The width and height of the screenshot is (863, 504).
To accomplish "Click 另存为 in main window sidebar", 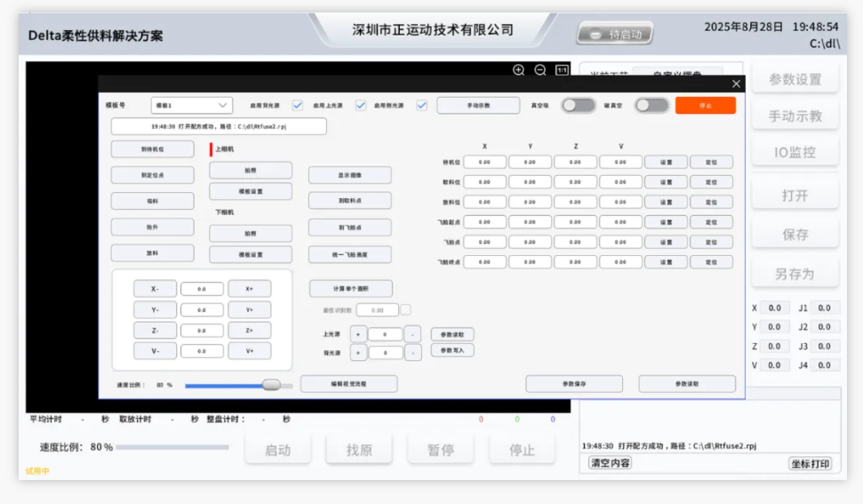I will (x=795, y=274).
